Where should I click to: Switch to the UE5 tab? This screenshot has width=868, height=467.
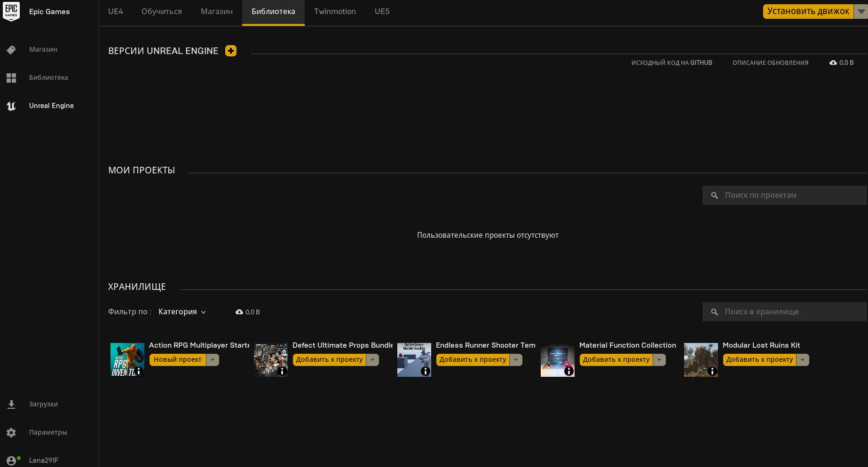point(382,12)
